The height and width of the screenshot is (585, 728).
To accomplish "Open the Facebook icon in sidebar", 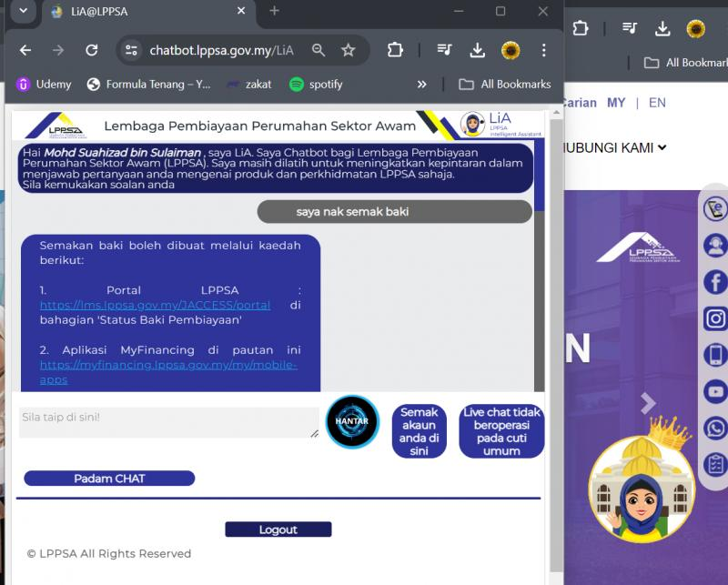I will click(715, 282).
